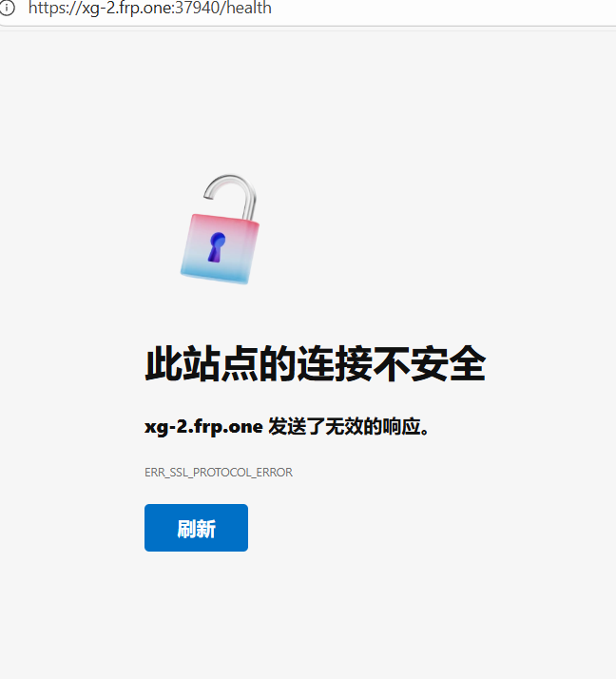Viewport: 616px width, 679px height.
Task: Click the word 不安全 in the heading
Action: pos(429,363)
